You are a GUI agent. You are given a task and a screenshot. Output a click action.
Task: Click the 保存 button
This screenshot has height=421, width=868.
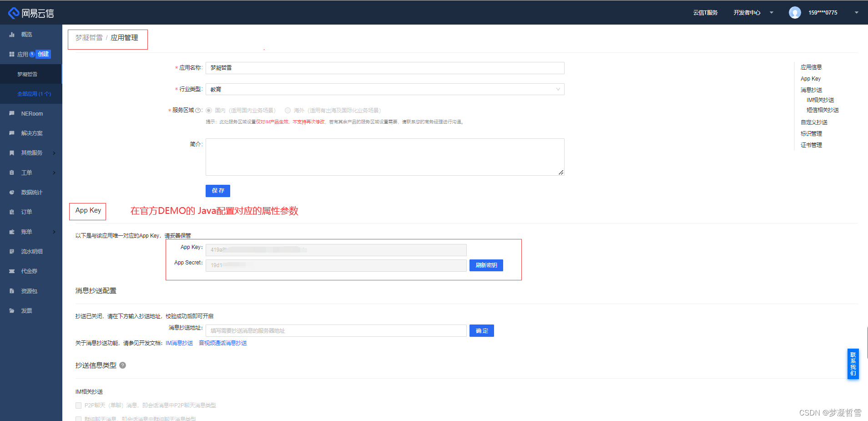coord(218,191)
